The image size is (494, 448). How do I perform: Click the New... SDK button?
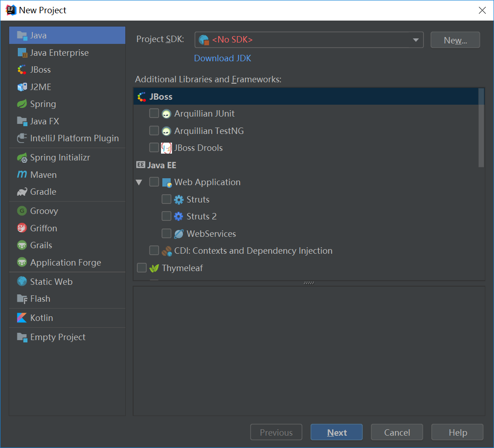455,40
